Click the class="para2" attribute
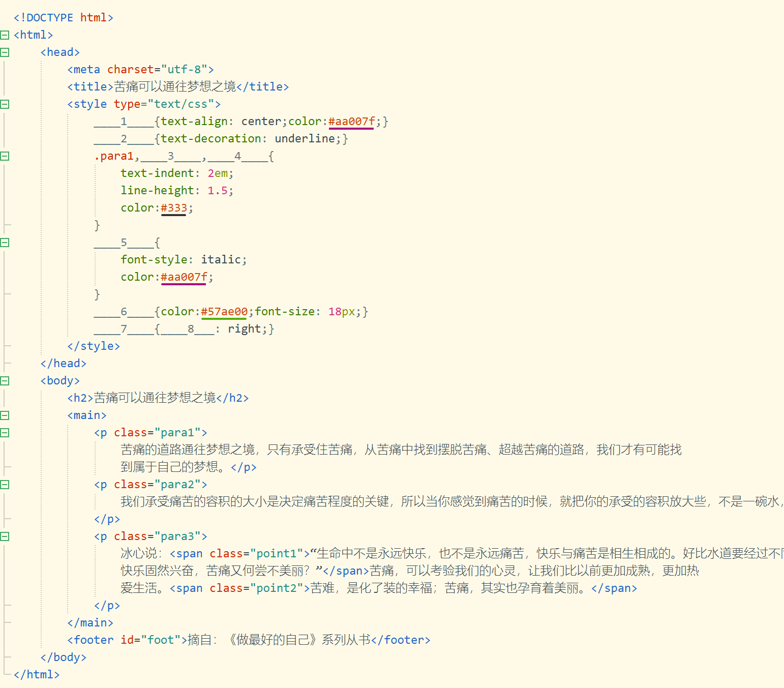 157,485
